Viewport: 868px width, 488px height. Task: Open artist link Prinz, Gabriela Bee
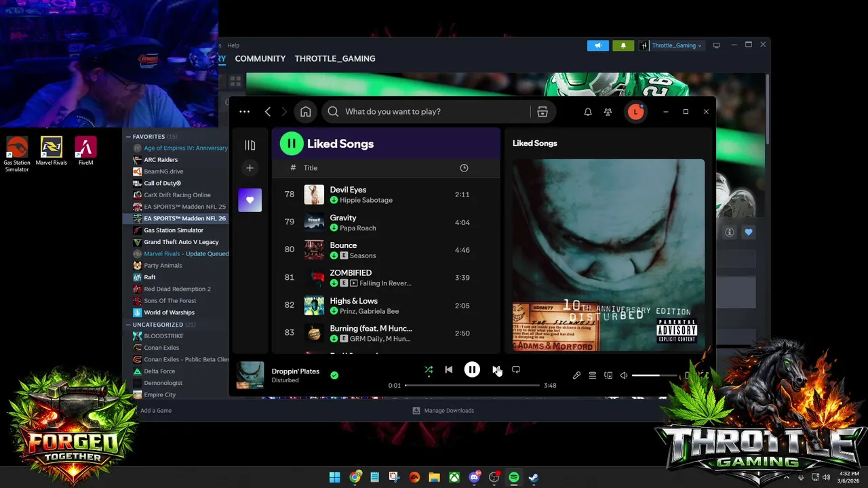369,311
